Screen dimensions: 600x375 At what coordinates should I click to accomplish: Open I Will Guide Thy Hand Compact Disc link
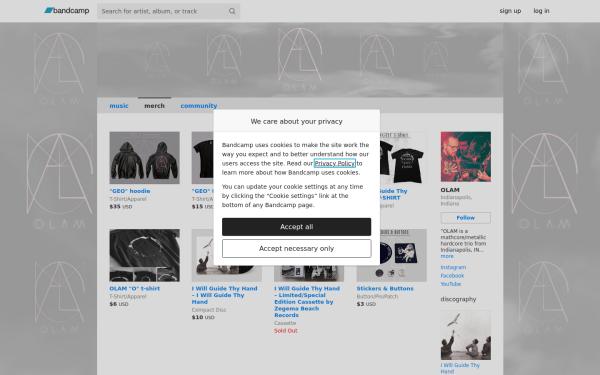224,295
